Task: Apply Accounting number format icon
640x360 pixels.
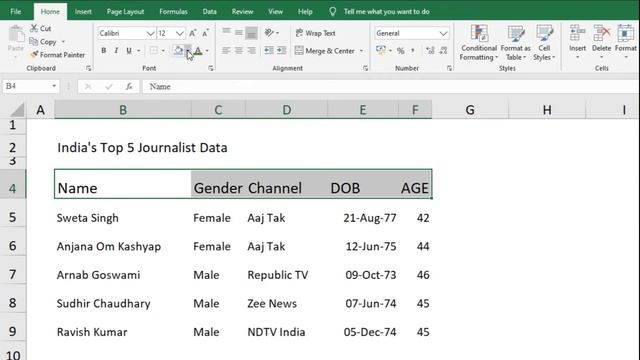Action: click(381, 50)
